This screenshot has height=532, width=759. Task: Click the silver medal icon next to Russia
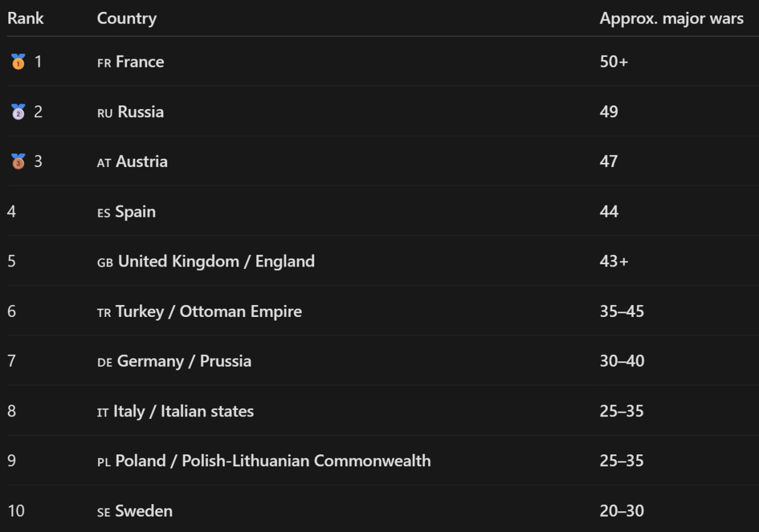(x=18, y=111)
